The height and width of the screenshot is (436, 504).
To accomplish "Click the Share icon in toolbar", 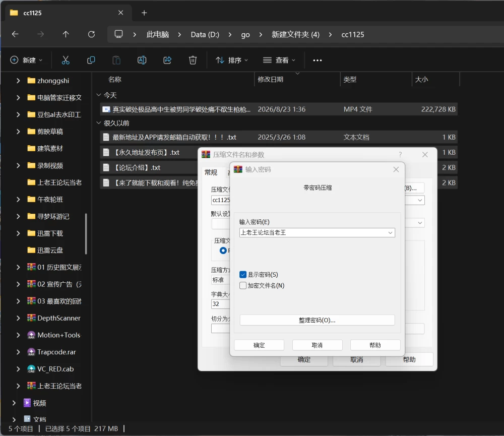I will 167,60.
